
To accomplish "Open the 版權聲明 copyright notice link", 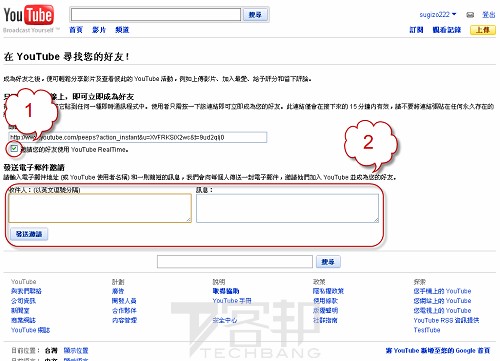I will tap(325, 311).
